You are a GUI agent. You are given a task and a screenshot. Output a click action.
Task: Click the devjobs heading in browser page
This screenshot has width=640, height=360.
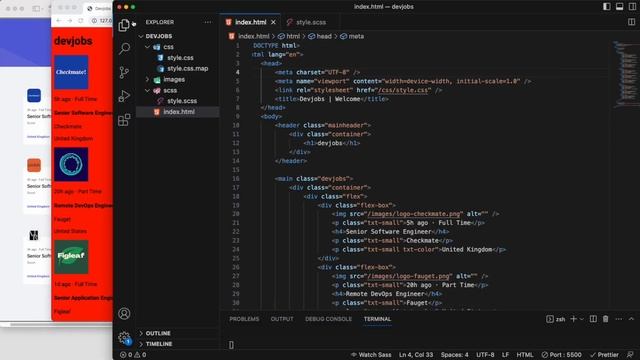(x=73, y=41)
